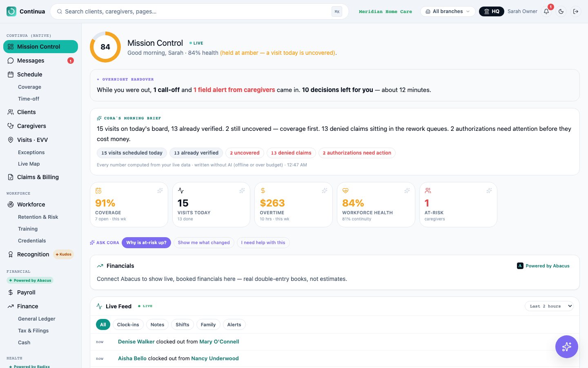
Task: Click the 84 health score ring
Action: [105, 47]
